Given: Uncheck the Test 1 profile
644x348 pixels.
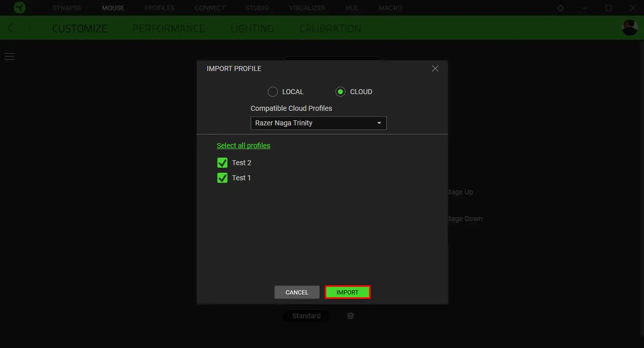Looking at the screenshot, I should point(222,177).
